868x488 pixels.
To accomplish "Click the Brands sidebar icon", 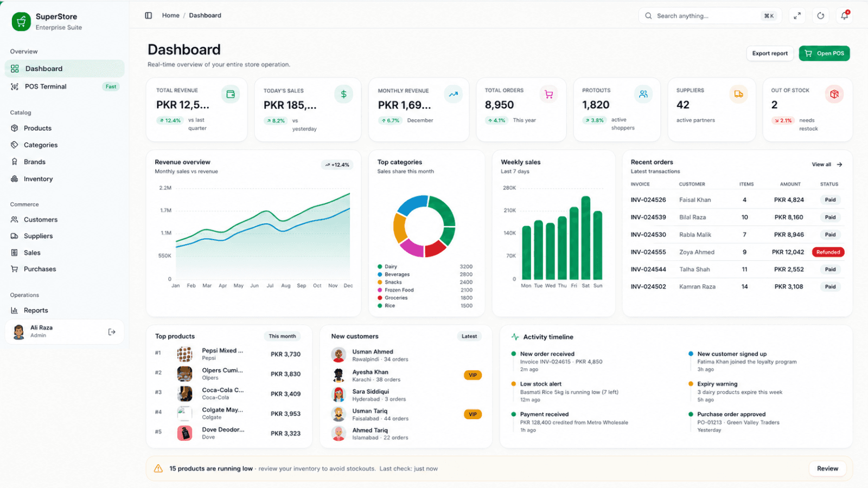I will pyautogui.click(x=15, y=162).
